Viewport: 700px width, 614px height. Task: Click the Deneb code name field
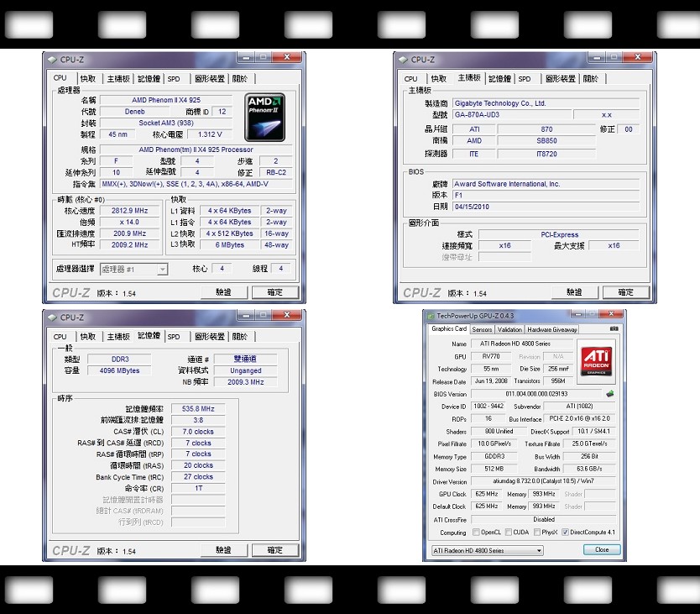135,112
